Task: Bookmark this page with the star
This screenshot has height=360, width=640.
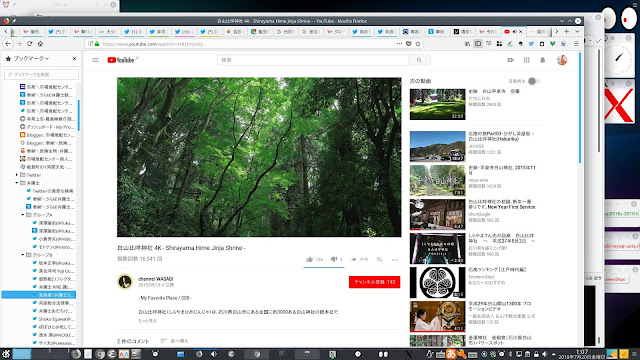Action: (418, 44)
